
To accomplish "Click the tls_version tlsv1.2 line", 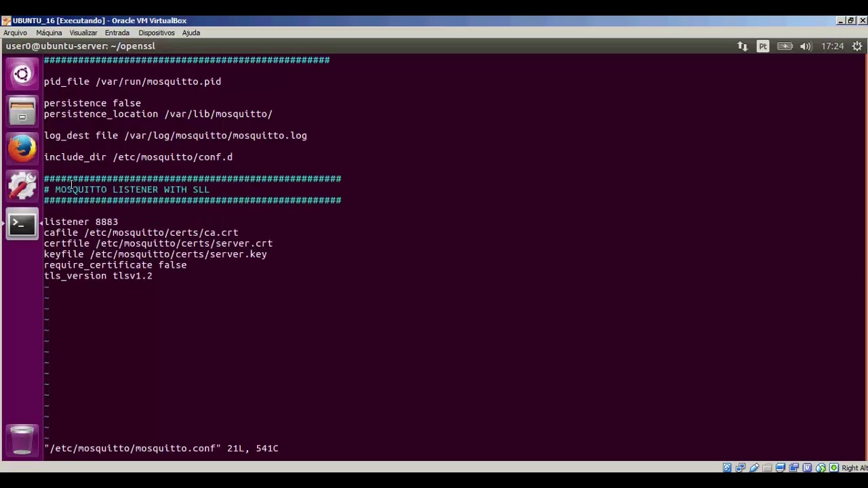I will (x=98, y=276).
